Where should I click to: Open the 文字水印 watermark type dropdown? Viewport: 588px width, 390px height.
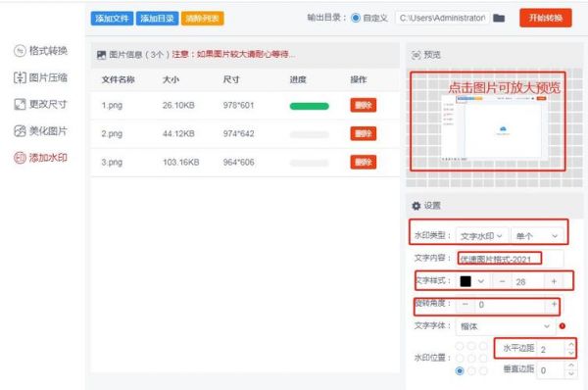[482, 236]
